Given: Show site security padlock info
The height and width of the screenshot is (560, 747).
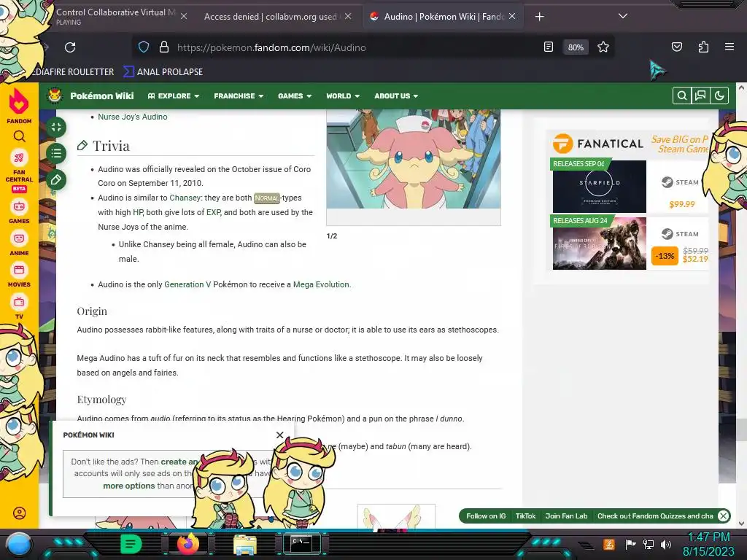Looking at the screenshot, I should (x=164, y=47).
